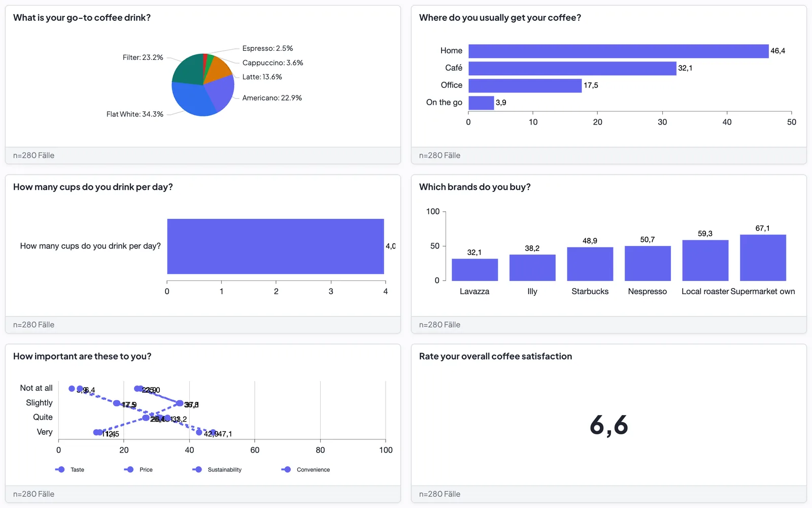Image resolution: width=812 pixels, height=508 pixels.
Task: Click the Home bar in the coffee location chart
Action: (x=619, y=51)
